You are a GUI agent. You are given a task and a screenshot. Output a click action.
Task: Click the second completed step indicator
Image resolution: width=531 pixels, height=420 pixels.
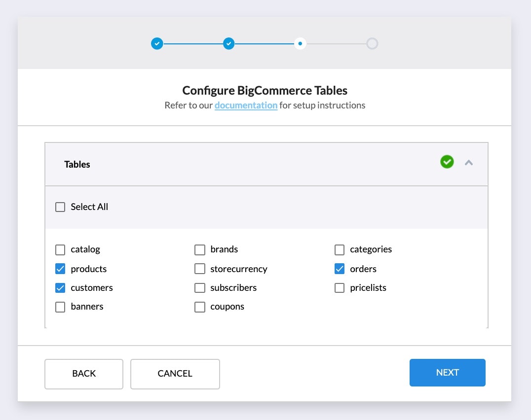[228, 44]
